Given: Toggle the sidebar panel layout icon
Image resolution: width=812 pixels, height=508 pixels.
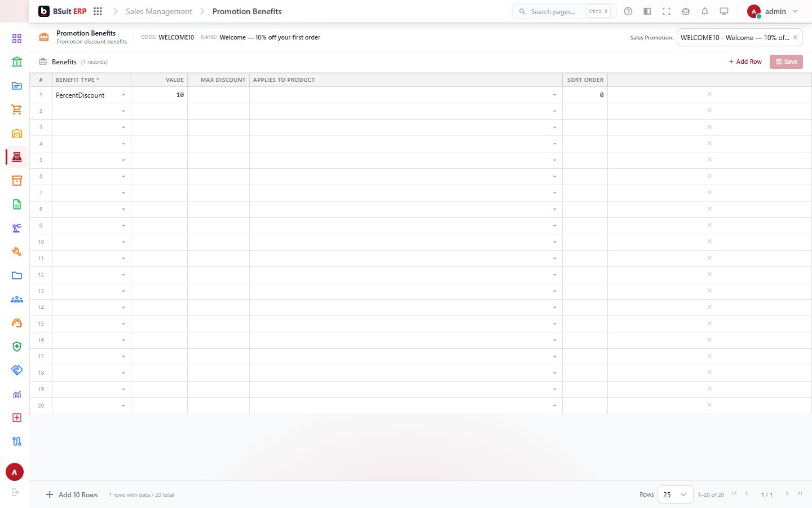Looking at the screenshot, I should click(647, 11).
